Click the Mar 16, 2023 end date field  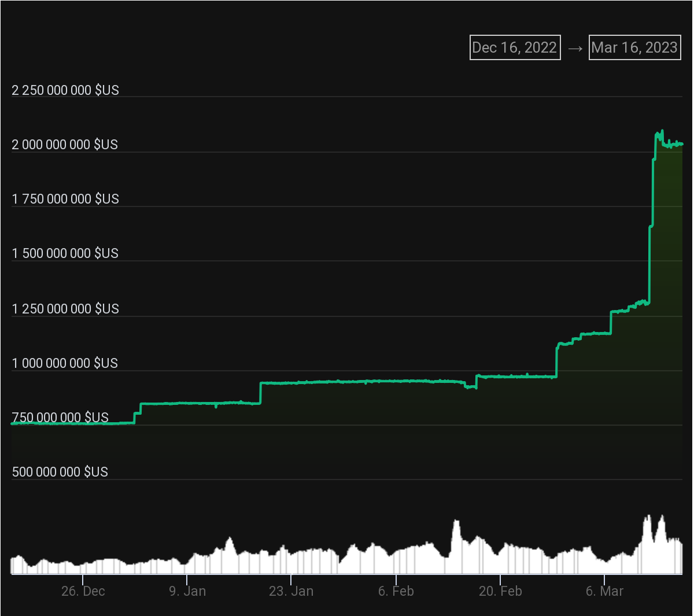[x=634, y=47]
